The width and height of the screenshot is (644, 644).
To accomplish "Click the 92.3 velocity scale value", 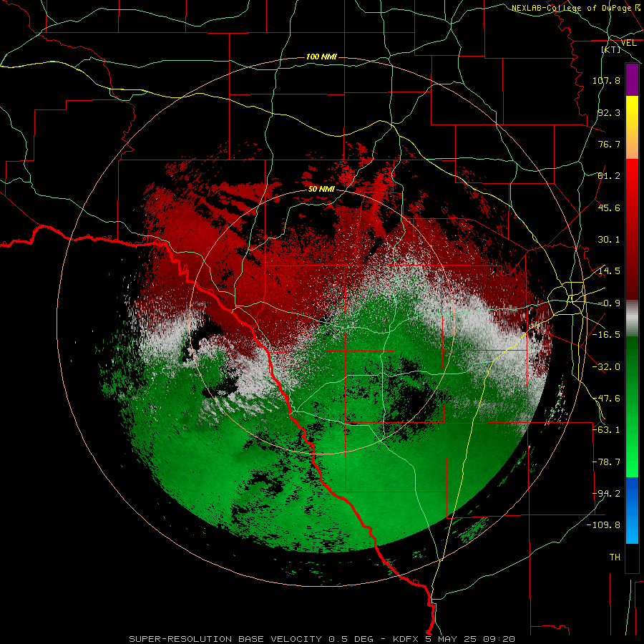I will tap(609, 112).
